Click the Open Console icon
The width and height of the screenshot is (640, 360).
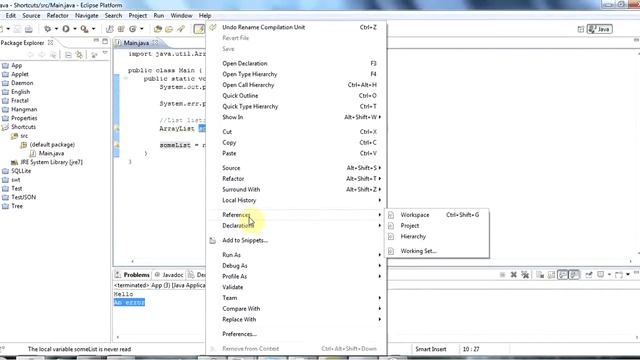tap(619, 275)
